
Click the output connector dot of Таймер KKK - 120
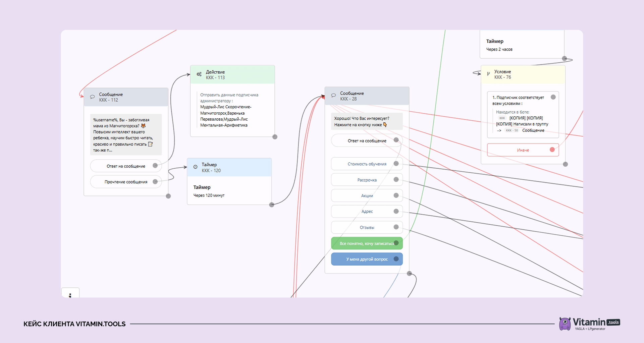272,205
